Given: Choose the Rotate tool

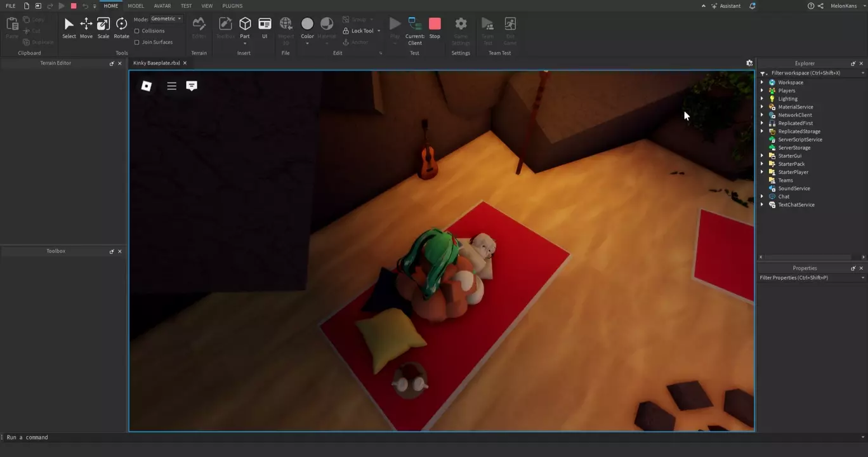Looking at the screenshot, I should (x=121, y=27).
